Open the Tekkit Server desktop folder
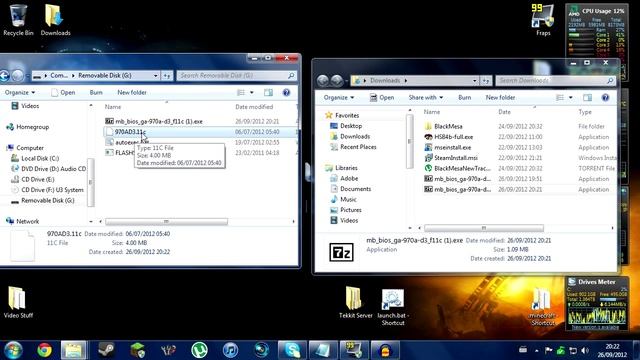The height and width of the screenshot is (360, 640). pos(355,302)
